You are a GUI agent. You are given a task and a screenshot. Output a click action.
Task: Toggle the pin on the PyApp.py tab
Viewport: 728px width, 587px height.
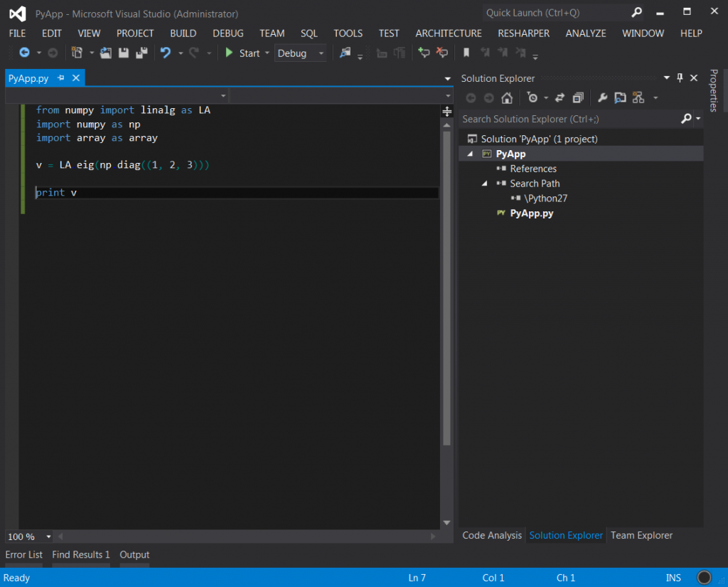(x=61, y=78)
